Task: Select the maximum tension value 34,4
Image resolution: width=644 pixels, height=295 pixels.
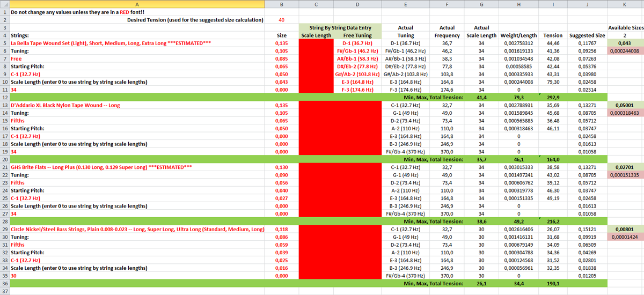Action: (518, 283)
